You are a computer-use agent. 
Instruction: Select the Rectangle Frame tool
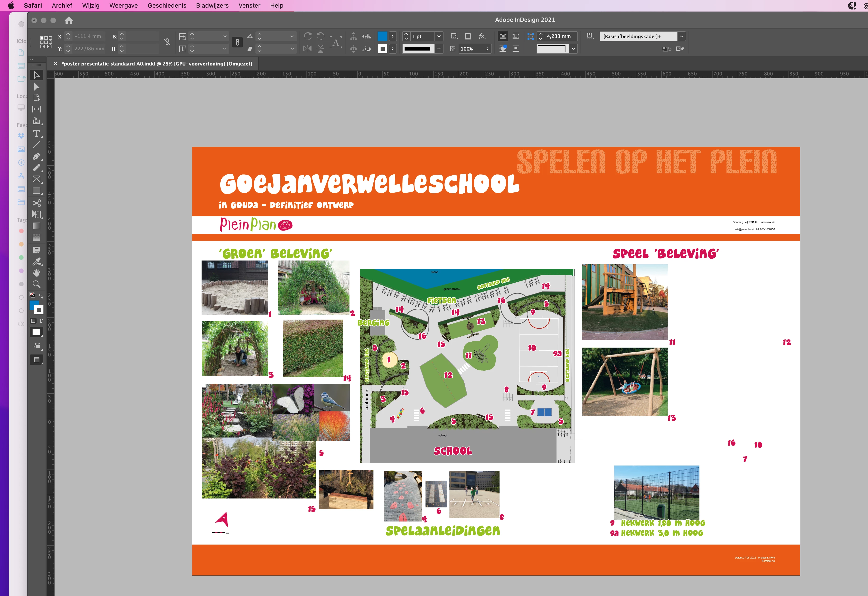click(x=37, y=179)
